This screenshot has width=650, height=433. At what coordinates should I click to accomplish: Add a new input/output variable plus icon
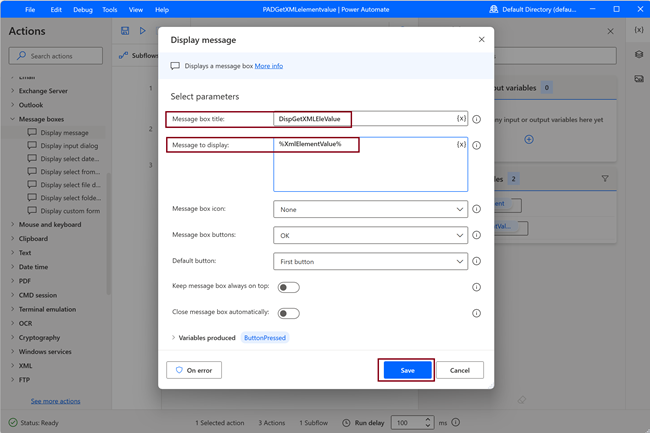click(529, 139)
